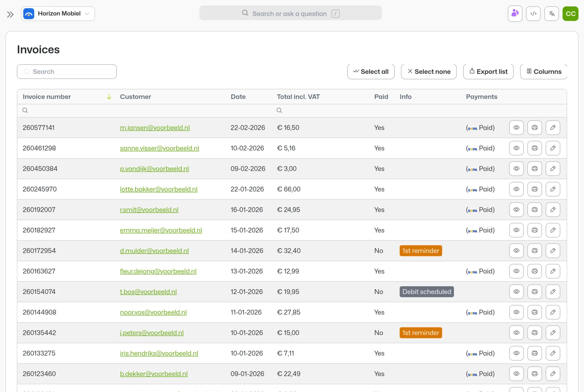View invoice 260461298 with eye icon
The image size is (584, 392).
[x=516, y=148]
